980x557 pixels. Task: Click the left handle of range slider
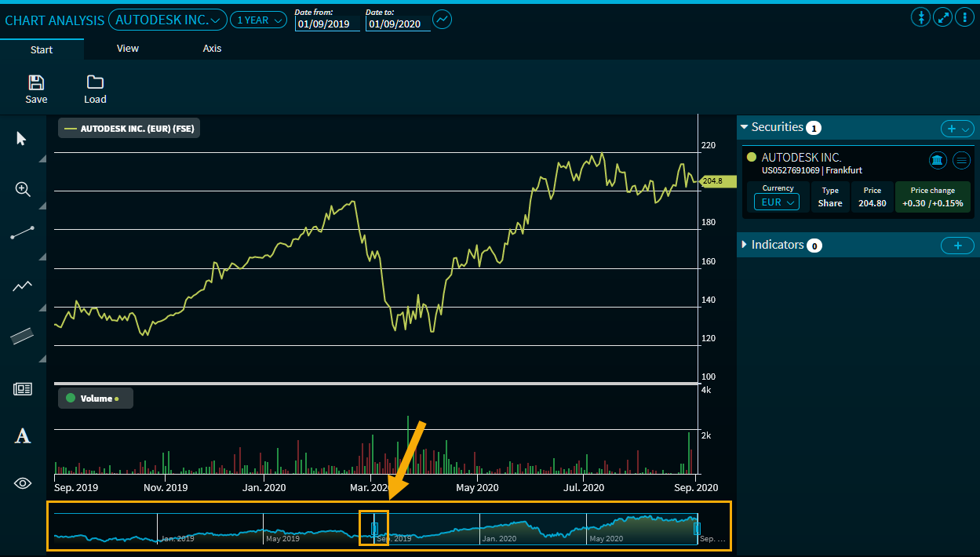click(x=375, y=528)
